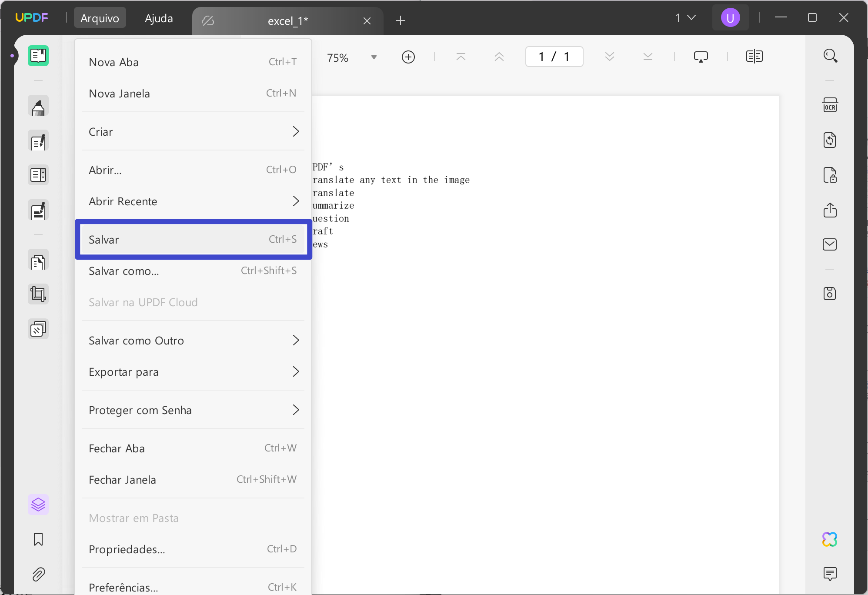Click the UPDF logo
868x595 pixels.
[x=32, y=17]
